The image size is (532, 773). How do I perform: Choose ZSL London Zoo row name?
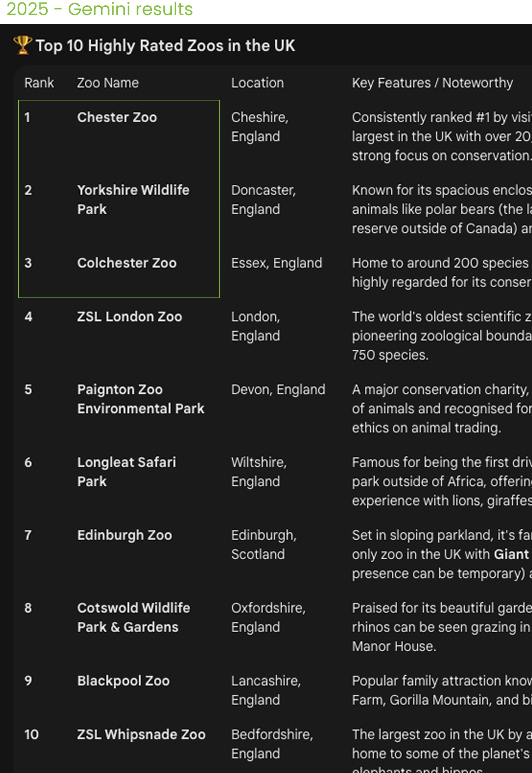(x=130, y=317)
